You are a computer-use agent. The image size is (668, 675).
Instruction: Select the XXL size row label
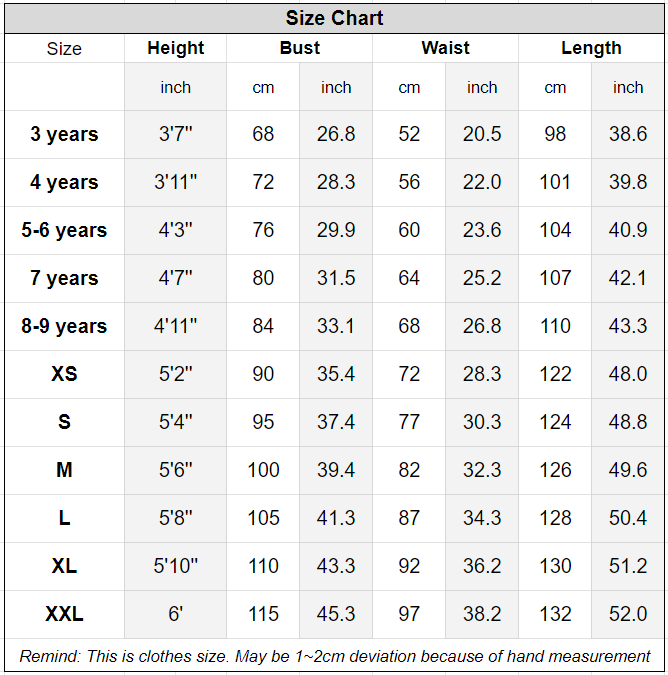[x=64, y=614]
